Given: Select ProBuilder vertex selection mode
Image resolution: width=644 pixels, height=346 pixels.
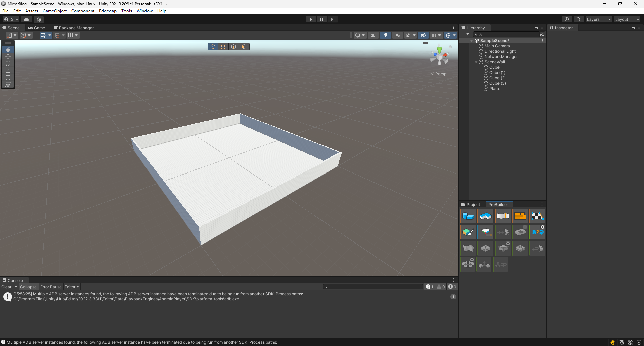Looking at the screenshot, I should coord(223,47).
